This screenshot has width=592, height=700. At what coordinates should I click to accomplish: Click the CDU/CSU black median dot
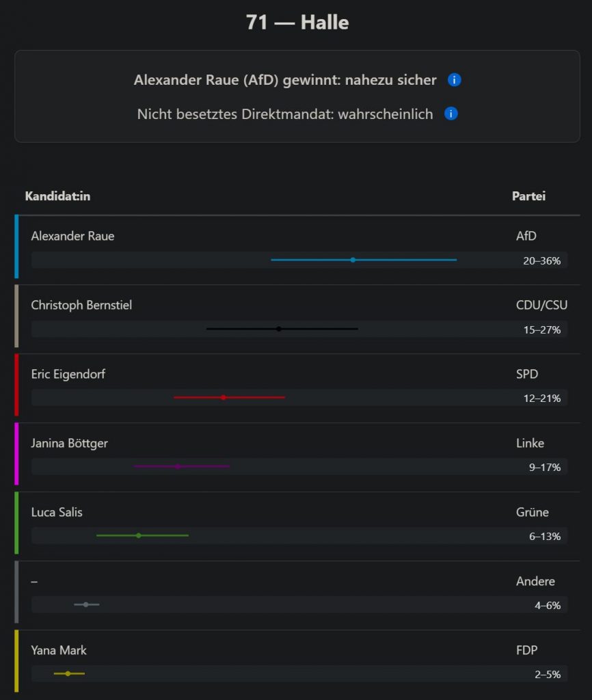[x=279, y=329]
